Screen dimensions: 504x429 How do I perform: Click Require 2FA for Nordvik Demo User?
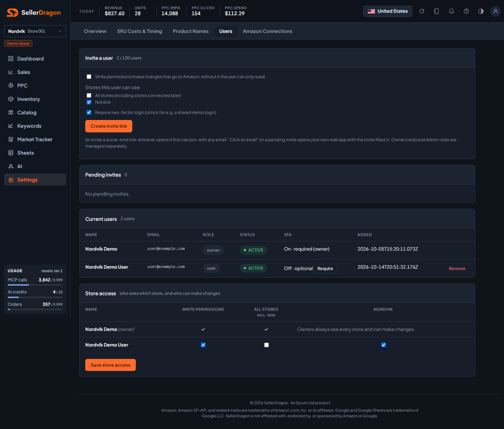pos(325,269)
